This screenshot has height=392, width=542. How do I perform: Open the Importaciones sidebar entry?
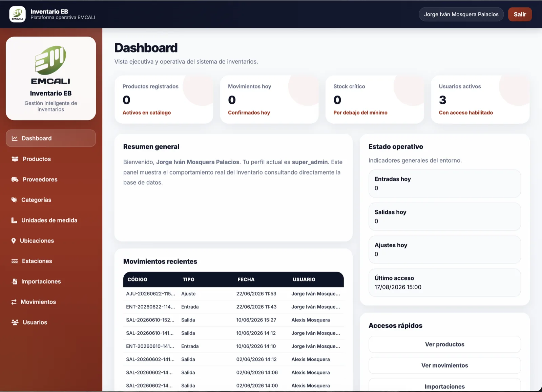tap(51, 282)
